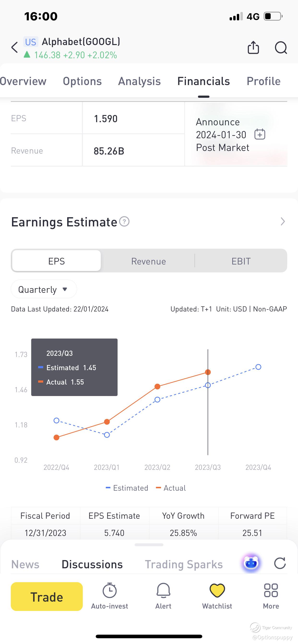298x644 pixels.
Task: Tap the back arrow icon
Action: click(x=15, y=47)
